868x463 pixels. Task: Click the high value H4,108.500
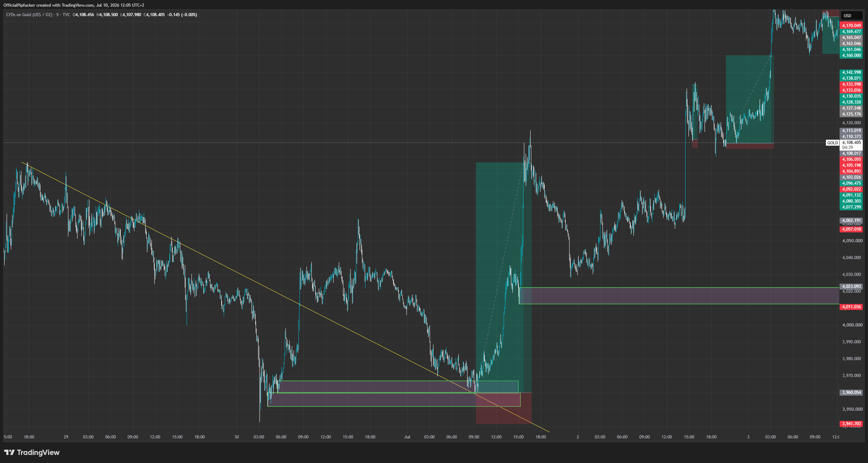click(x=107, y=15)
